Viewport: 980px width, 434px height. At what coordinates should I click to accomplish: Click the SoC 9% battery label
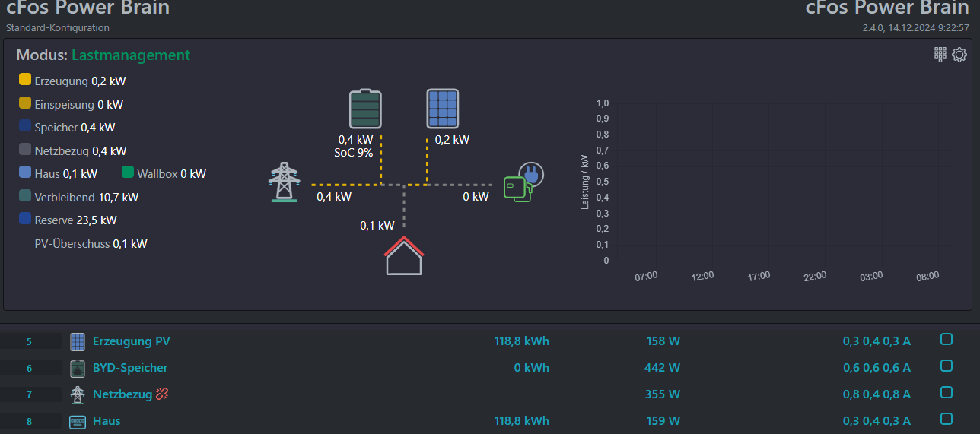353,152
